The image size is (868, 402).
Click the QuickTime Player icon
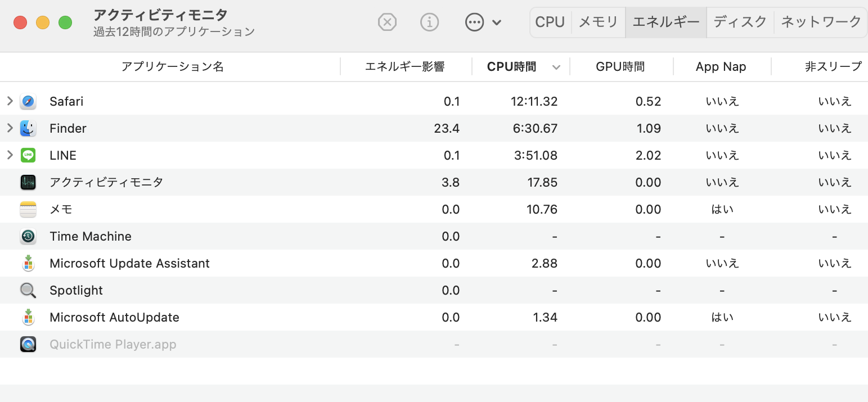coord(28,345)
